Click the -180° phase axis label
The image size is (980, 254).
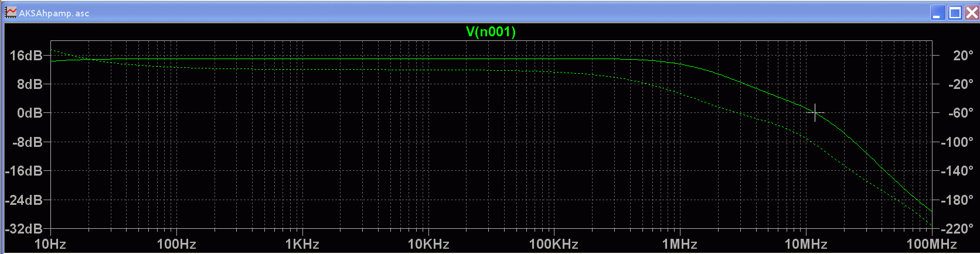click(x=957, y=200)
